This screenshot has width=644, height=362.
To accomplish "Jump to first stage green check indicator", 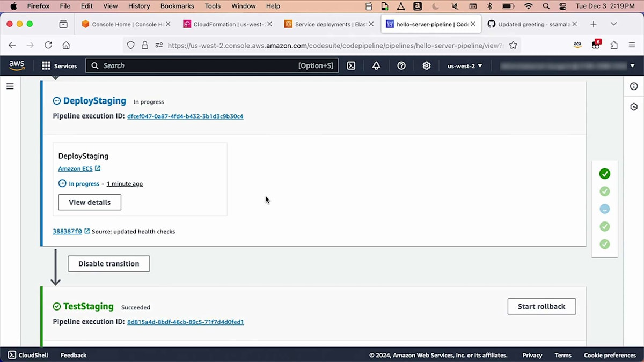I will pos(605,174).
